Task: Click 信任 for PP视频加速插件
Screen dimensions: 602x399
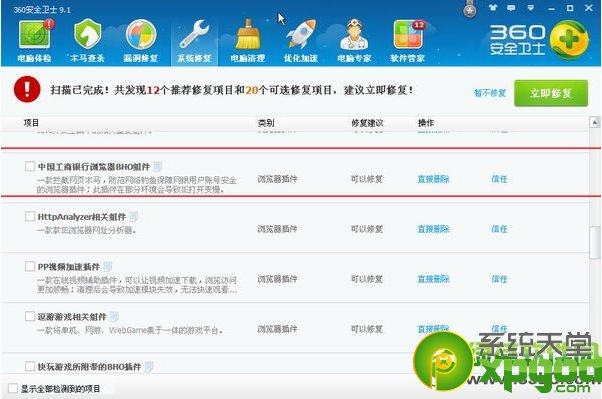Action: 499,279
